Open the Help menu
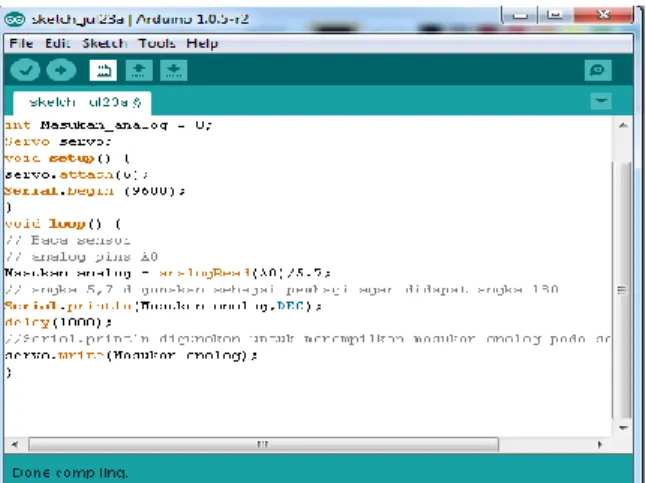This screenshot has height=483, width=646. 202,43
